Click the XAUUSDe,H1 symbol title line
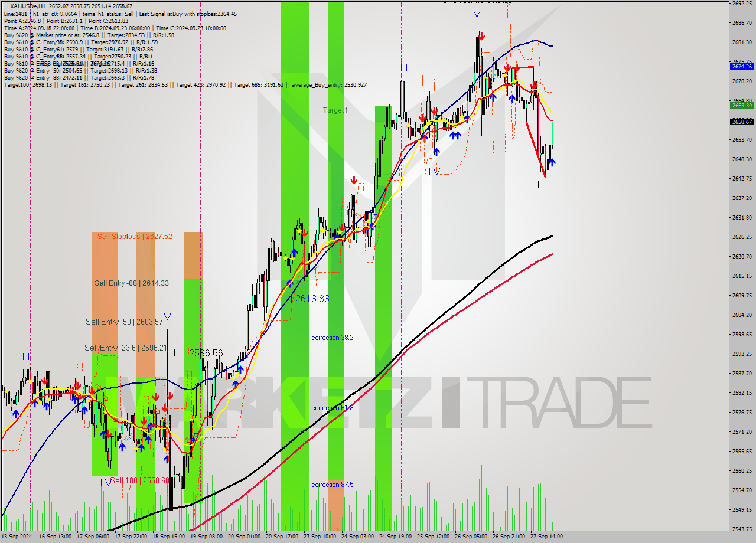The height and width of the screenshot is (543, 756). tap(71, 6)
